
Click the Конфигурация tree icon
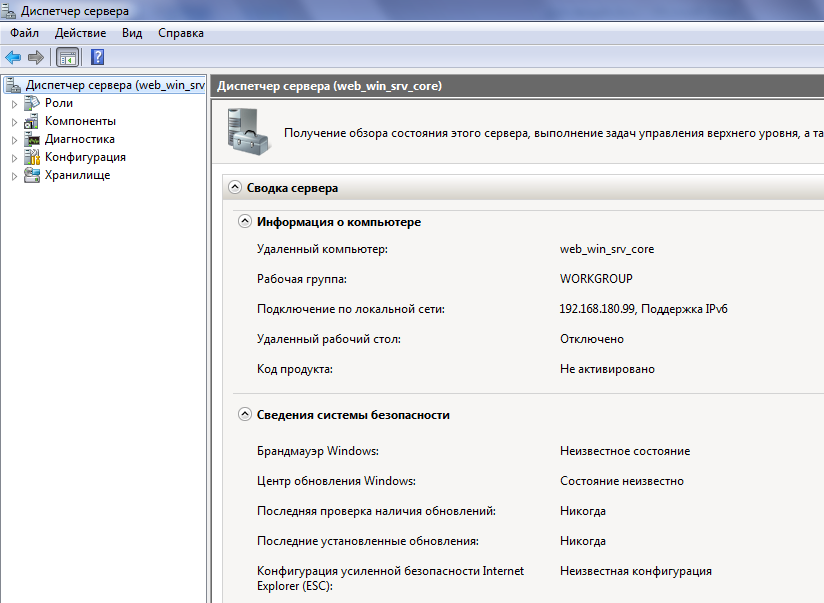tap(32, 157)
